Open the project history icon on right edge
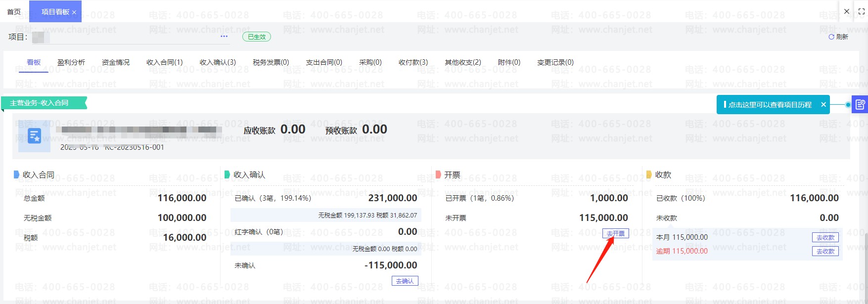Screen dimensions: 868x304 [860, 104]
